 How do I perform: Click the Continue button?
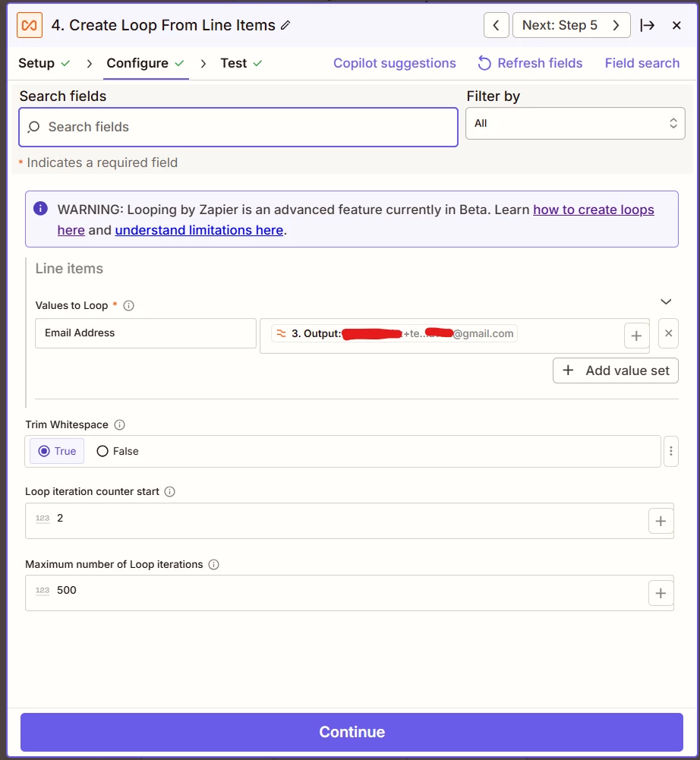click(352, 732)
